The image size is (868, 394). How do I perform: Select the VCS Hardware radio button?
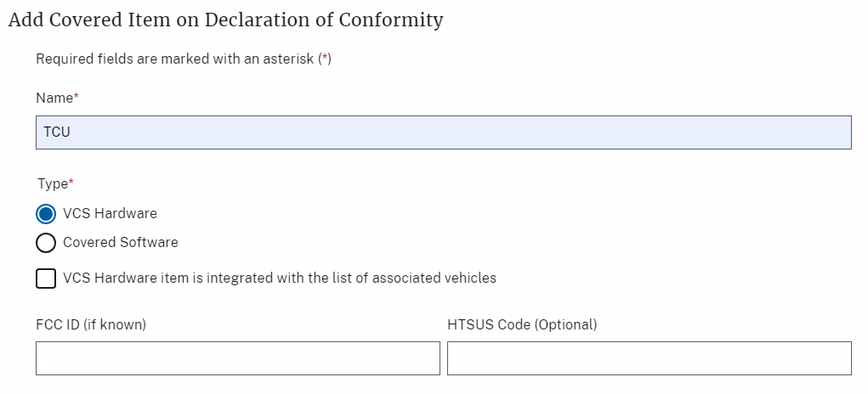click(x=47, y=214)
